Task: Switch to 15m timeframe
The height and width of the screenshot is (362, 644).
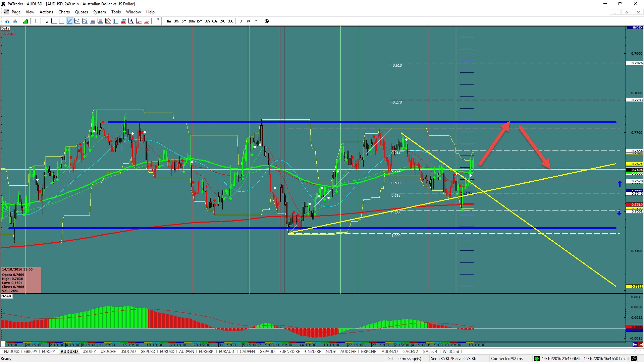Action: click(199, 21)
